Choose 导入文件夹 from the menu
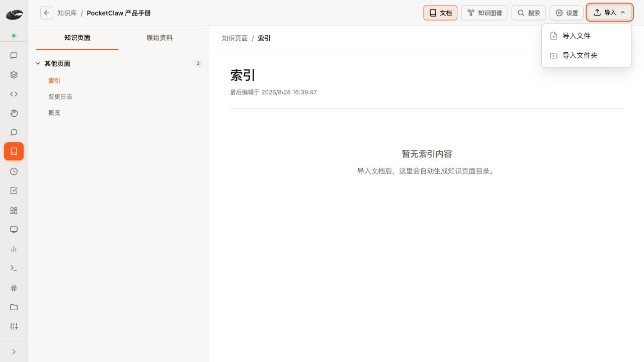 (587, 55)
